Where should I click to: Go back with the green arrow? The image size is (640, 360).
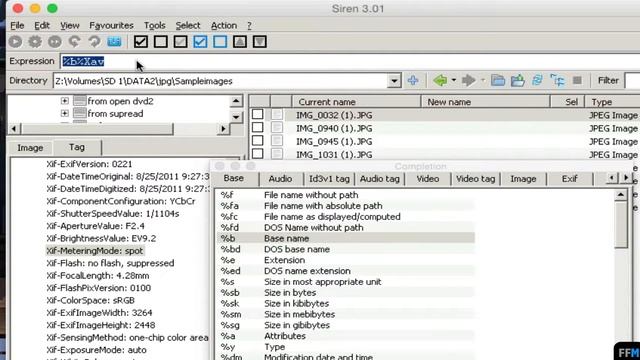[440, 80]
